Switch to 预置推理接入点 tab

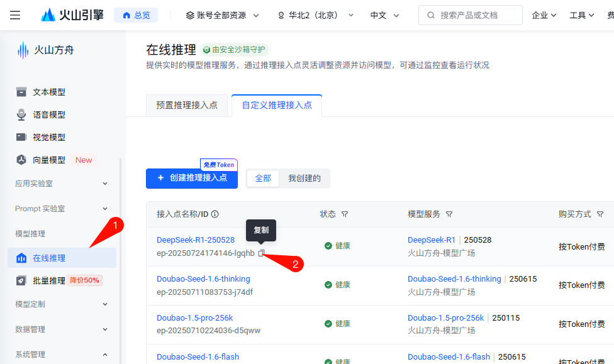[x=187, y=105]
